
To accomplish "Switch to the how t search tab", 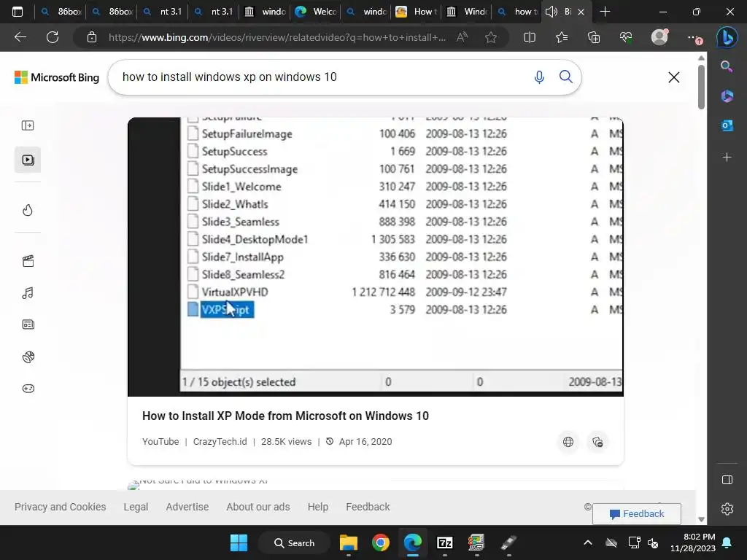I will 517,12.
